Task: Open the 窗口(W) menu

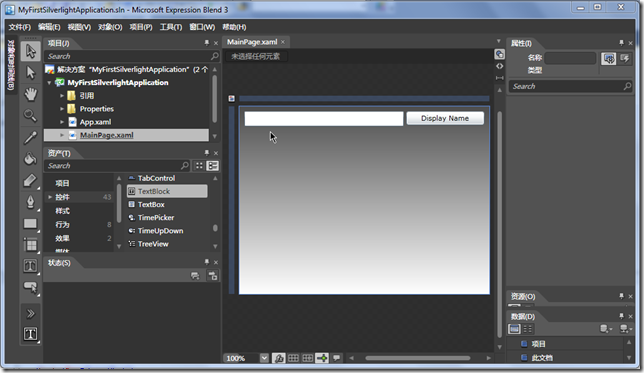Action: 202,27
